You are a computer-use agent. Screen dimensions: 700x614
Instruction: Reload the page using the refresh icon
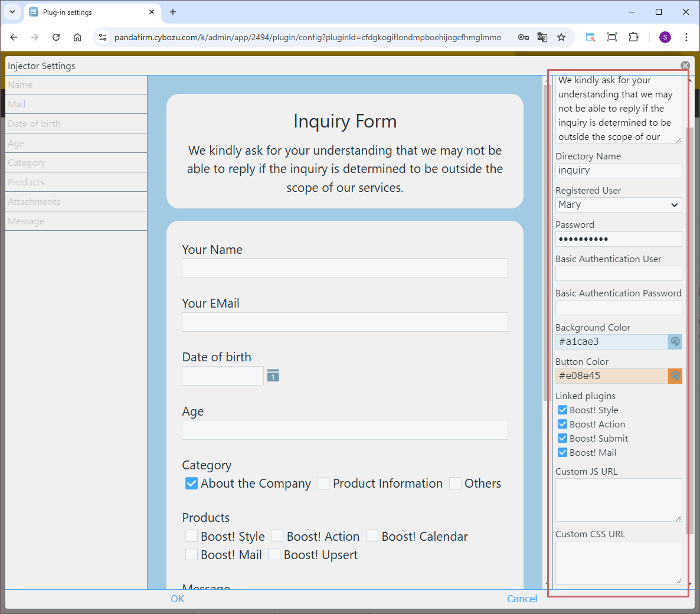(56, 37)
